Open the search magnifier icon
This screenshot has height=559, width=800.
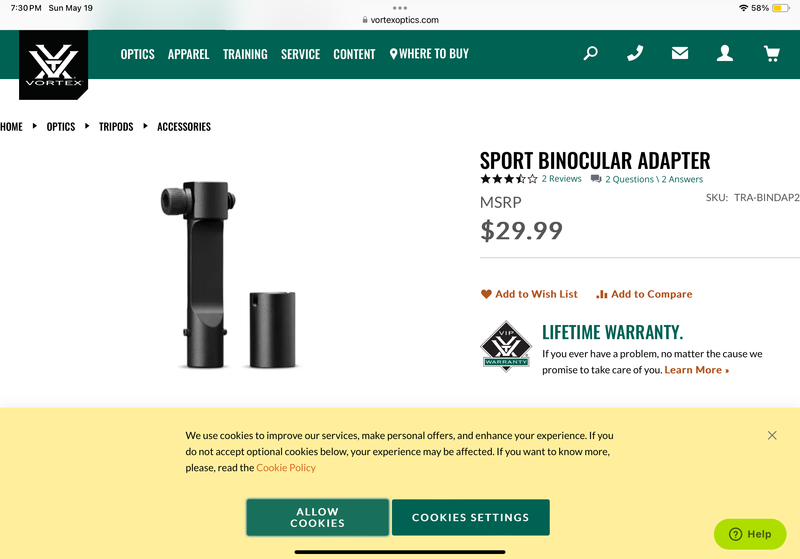pos(590,53)
